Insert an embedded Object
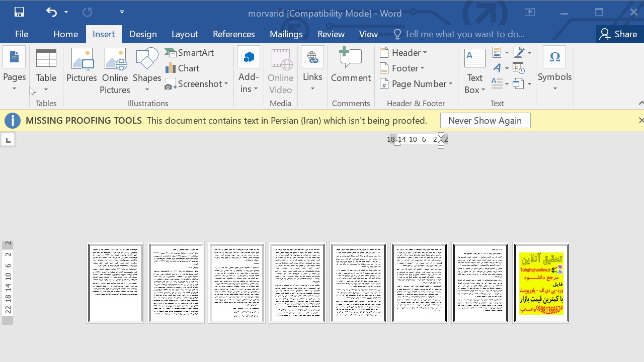The width and height of the screenshot is (644, 362). (522, 83)
